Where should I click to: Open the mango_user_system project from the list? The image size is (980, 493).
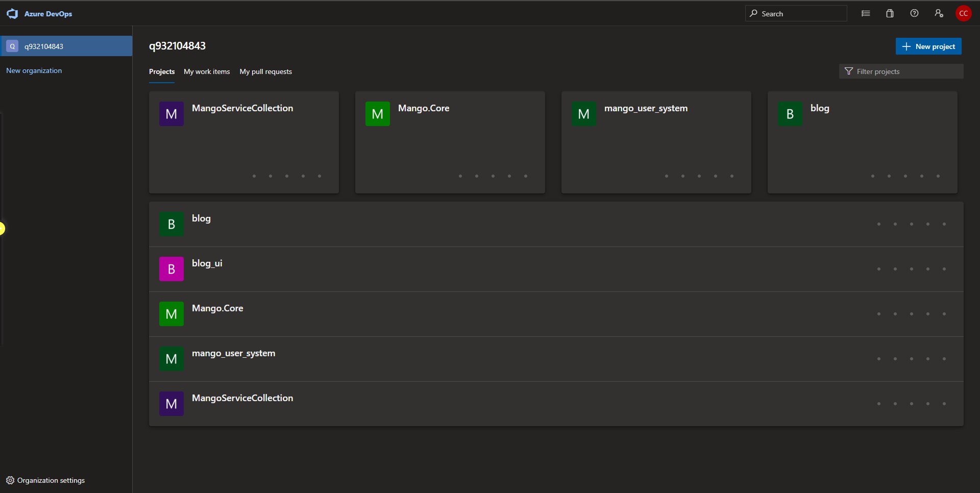pyautogui.click(x=234, y=353)
